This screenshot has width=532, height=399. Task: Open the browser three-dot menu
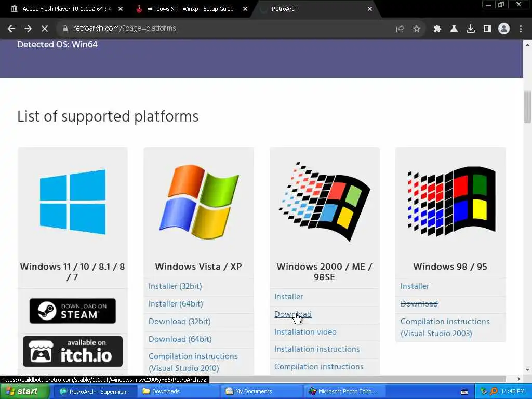521,29
